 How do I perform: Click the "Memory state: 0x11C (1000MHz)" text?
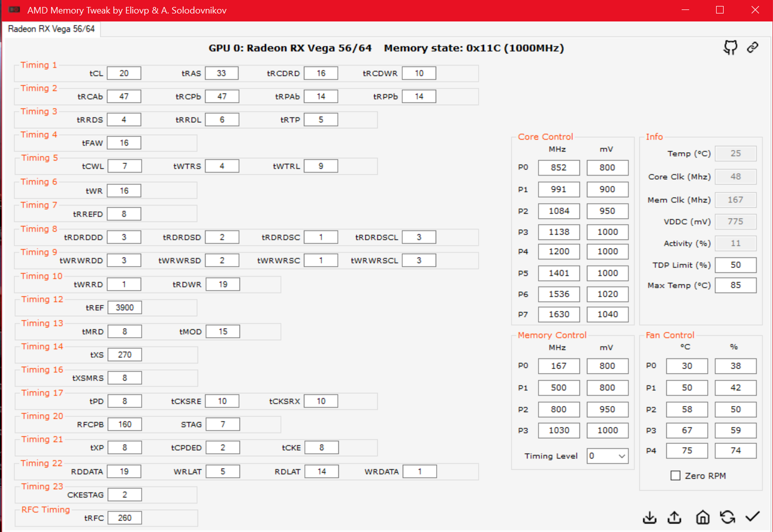[474, 48]
